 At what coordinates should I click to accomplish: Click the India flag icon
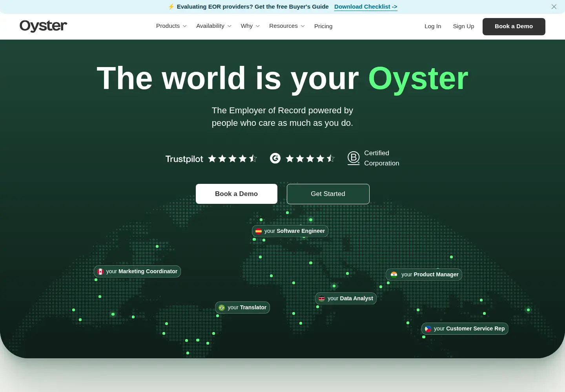coord(394,275)
